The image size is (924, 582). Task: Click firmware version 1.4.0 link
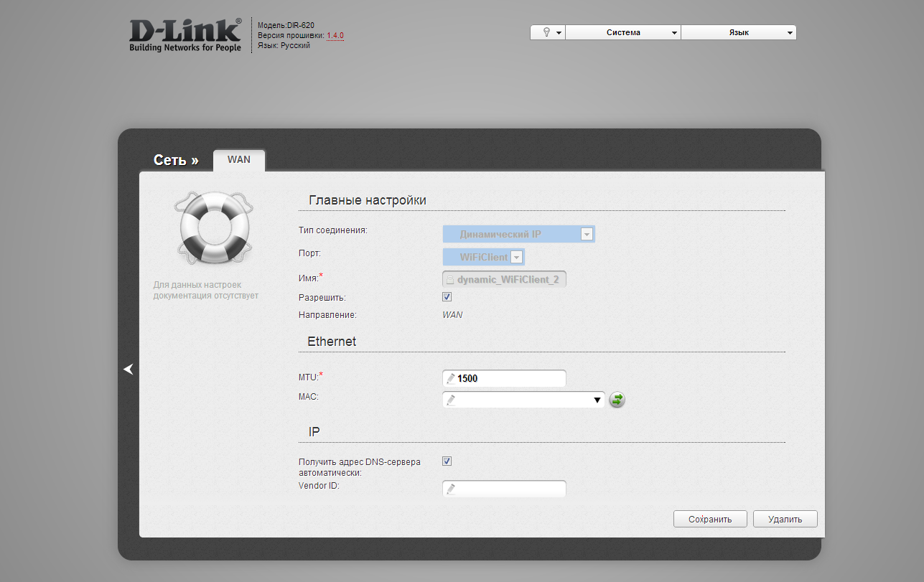tap(335, 35)
